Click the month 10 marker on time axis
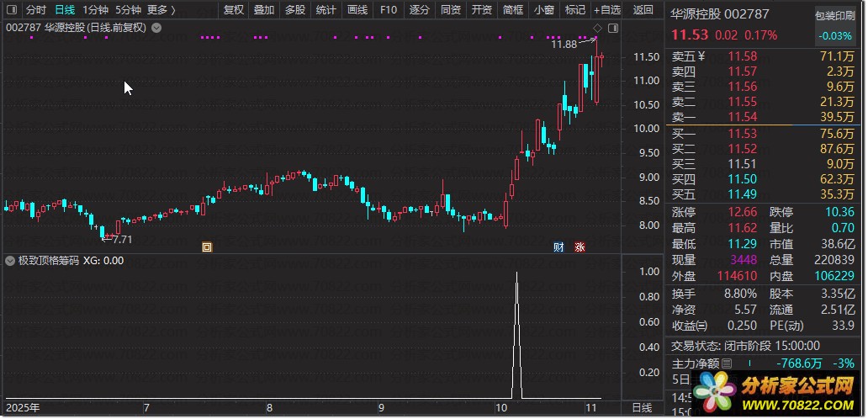The image size is (868, 419). pos(501,408)
